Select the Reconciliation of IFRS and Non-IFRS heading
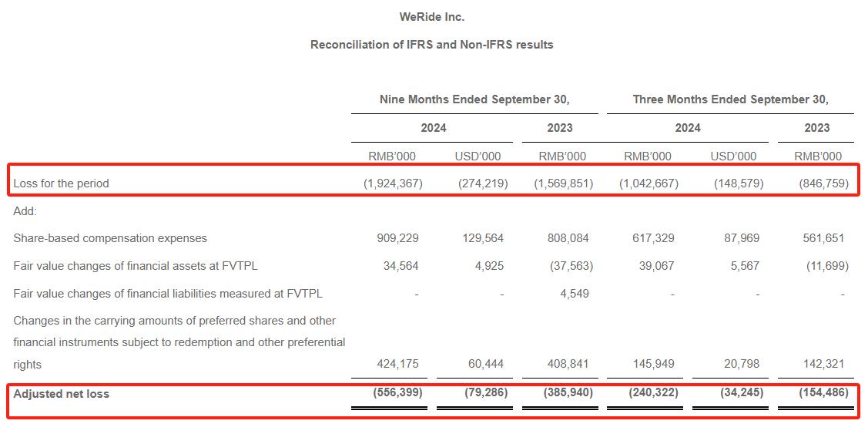This screenshot has height=424, width=868. [432, 45]
